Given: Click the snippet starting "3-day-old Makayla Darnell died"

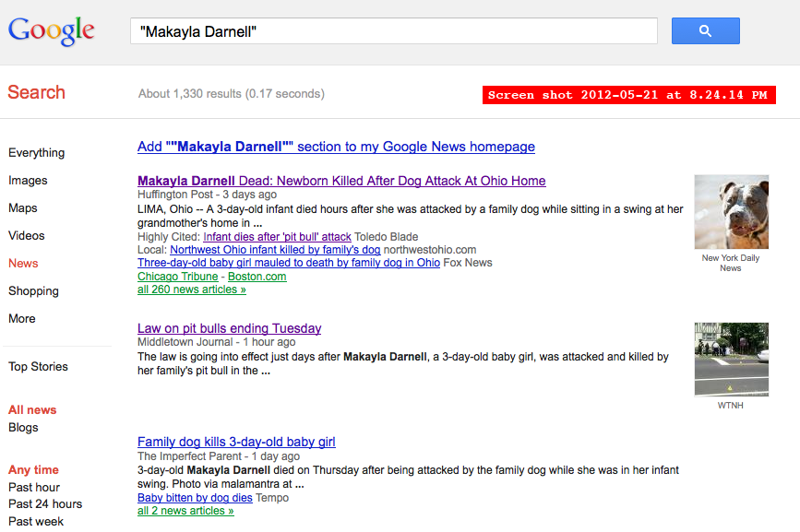Looking at the screenshot, I should pos(408,477).
